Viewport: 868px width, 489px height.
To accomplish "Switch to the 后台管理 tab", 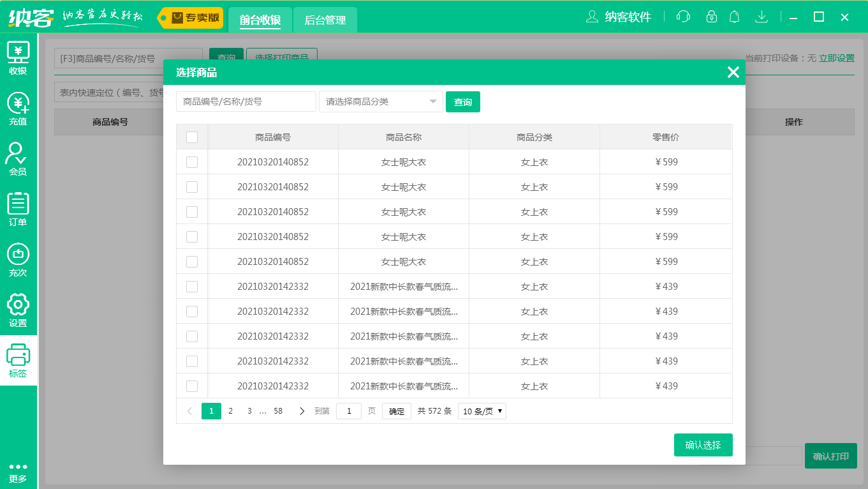I will pos(325,20).
